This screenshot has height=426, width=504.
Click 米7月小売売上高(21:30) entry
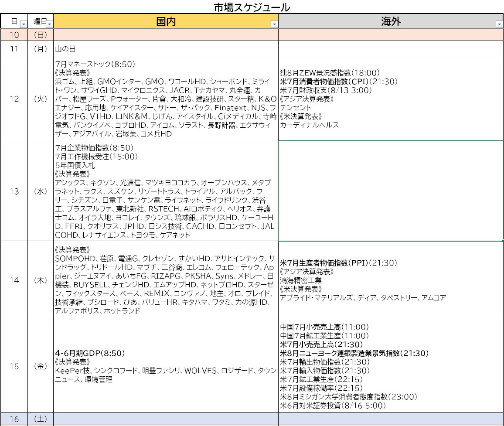pos(321,344)
